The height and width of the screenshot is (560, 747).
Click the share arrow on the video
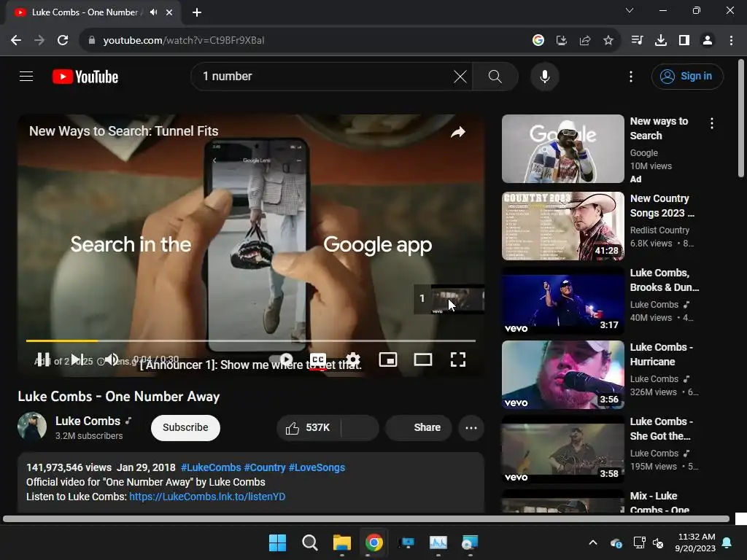pos(458,132)
